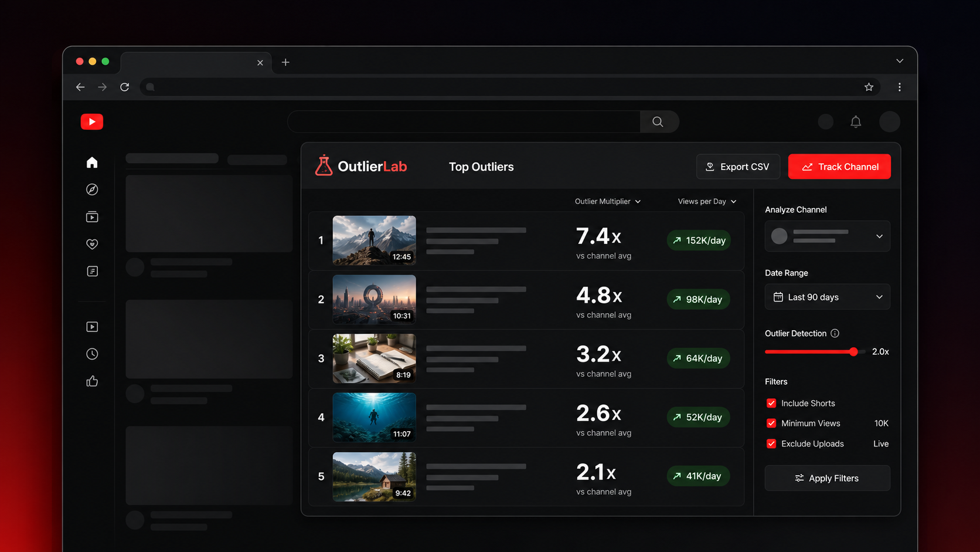Open the underwater diver thumbnail 11:07

tap(375, 417)
